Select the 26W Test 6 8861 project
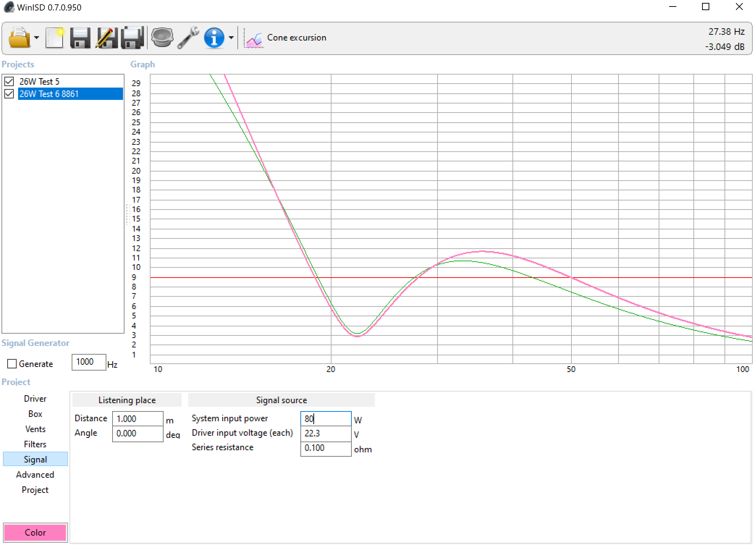The image size is (756, 545). 71,94
